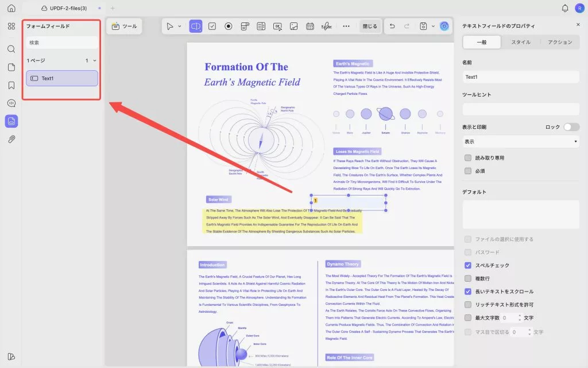The width and height of the screenshot is (588, 368).
Task: Open the bookmarks panel in sidebar
Action: pos(11,85)
